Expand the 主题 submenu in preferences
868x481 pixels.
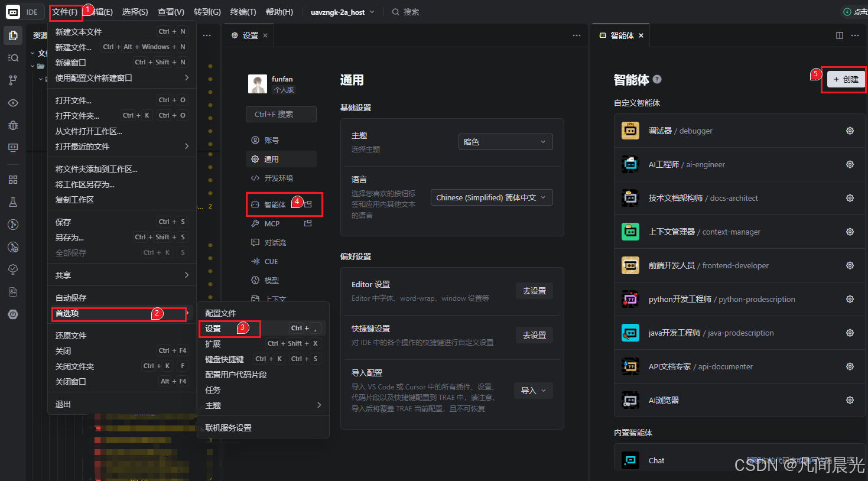263,405
